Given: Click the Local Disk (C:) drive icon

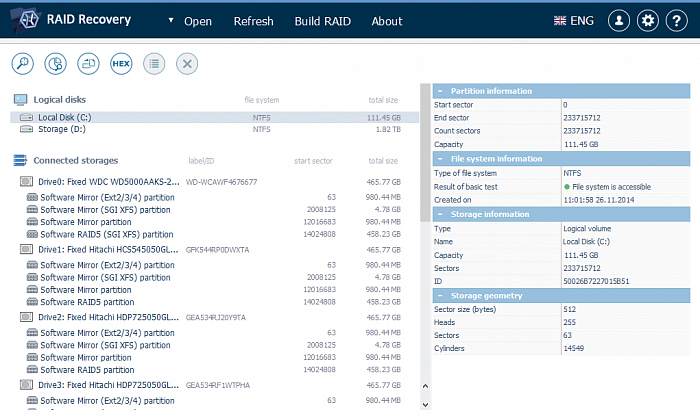Looking at the screenshot, I should [x=26, y=117].
